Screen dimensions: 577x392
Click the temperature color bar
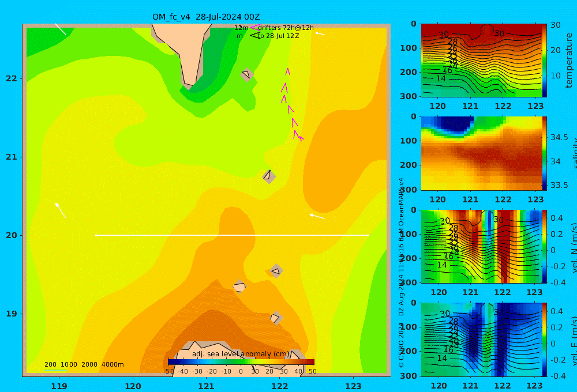pos(545,61)
